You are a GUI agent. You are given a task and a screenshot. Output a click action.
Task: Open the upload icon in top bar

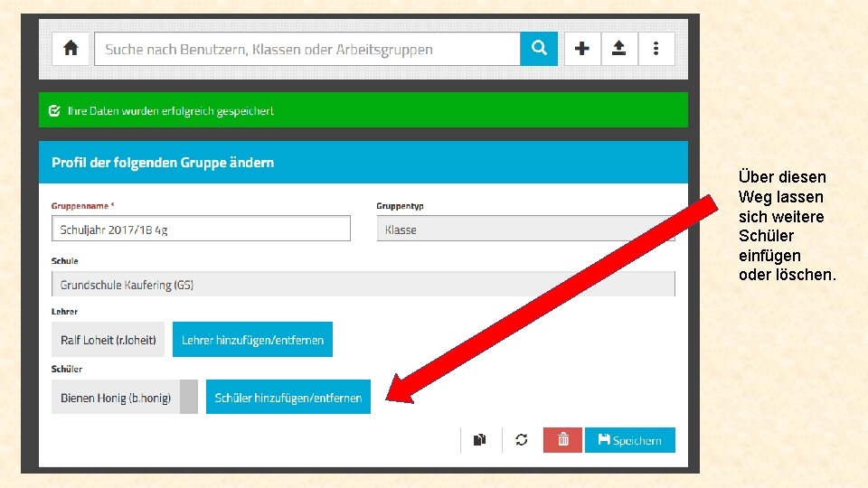(618, 49)
